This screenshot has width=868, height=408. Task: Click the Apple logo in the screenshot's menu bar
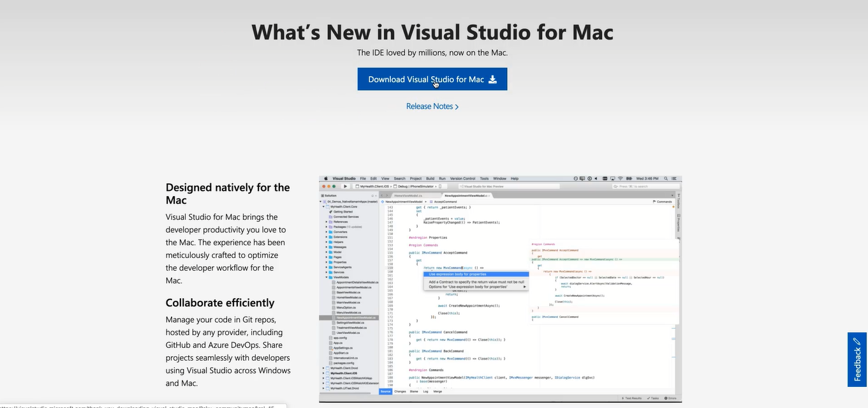coord(325,179)
